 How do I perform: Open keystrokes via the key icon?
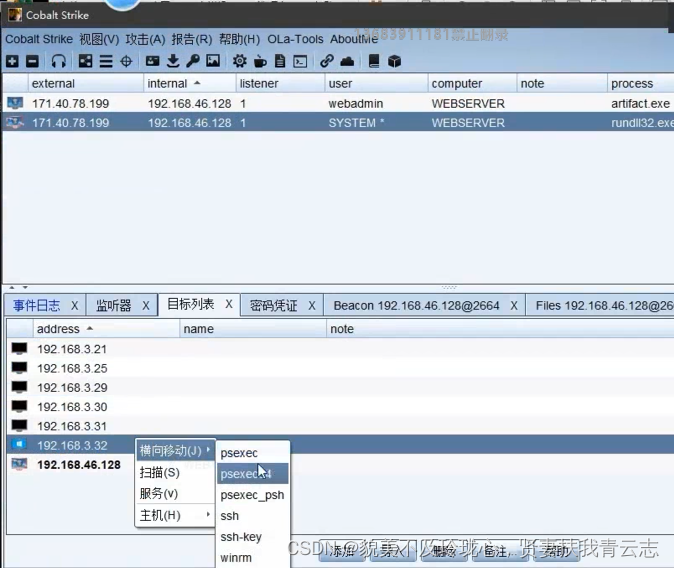[193, 61]
